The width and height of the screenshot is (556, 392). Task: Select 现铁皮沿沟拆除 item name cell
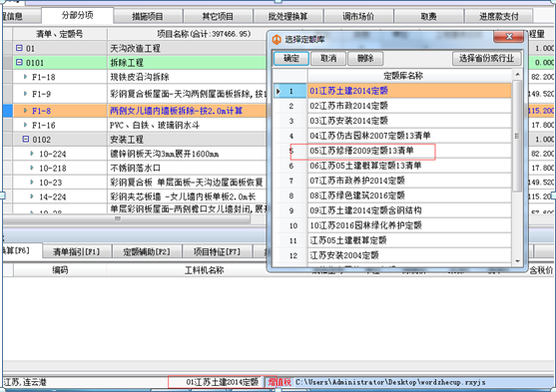point(188,77)
